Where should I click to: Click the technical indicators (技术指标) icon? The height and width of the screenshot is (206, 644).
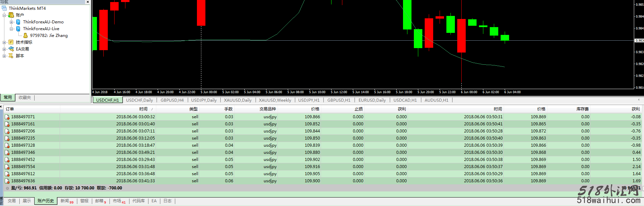tap(11, 42)
